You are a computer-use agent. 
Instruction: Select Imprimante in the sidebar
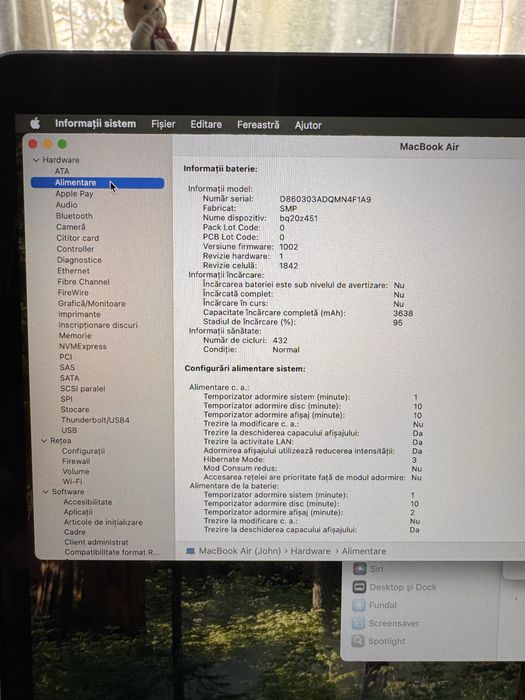(79, 314)
